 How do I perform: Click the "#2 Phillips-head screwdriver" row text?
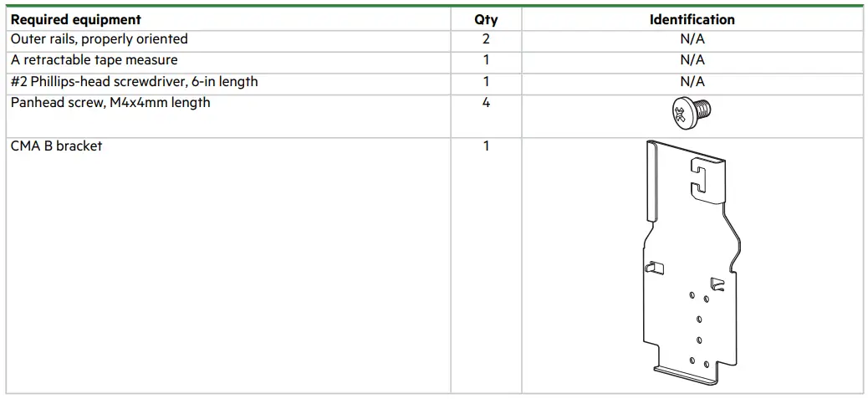pos(135,82)
